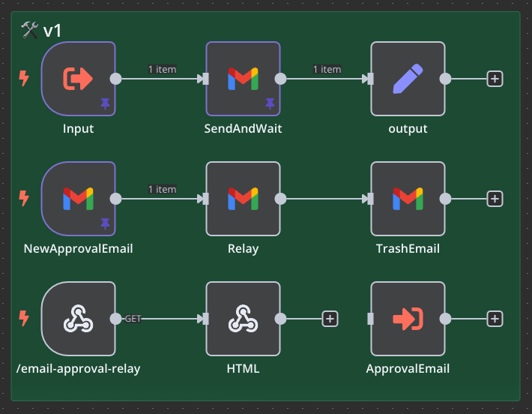The width and height of the screenshot is (532, 414).
Task: Click the SendAndWait output connector dot
Action: pos(280,79)
